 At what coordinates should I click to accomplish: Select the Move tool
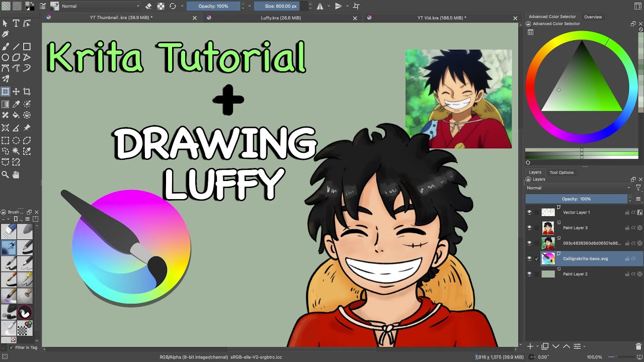tap(16, 92)
